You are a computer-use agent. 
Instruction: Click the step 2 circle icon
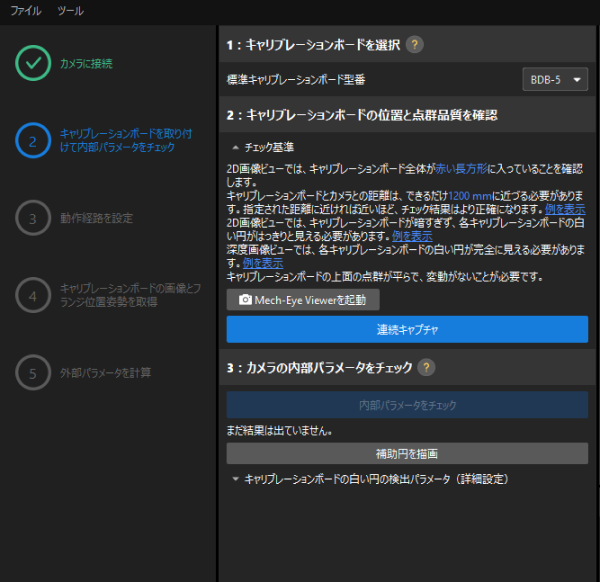[33, 140]
